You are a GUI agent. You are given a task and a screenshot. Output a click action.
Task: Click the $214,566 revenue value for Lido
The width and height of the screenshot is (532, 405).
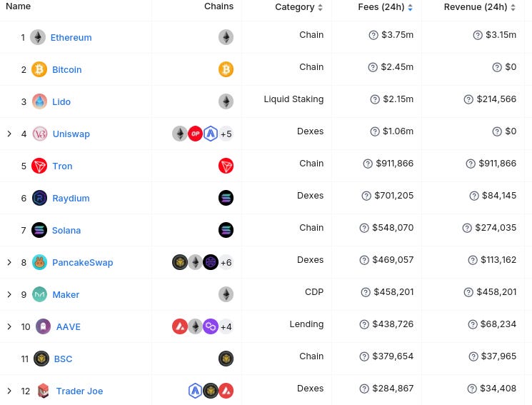(496, 99)
